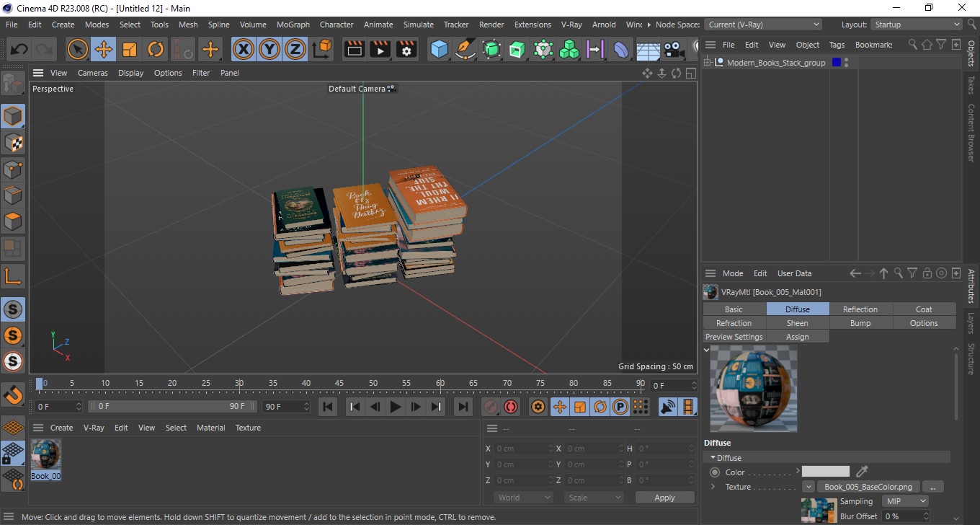Viewport: 980px width, 525px height.
Task: Toggle X axis lock
Action: point(244,50)
